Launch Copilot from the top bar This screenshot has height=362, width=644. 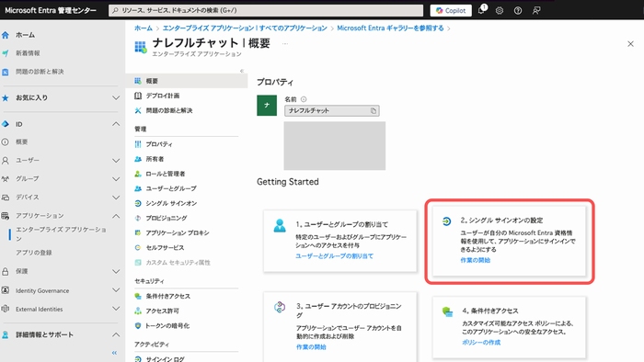pos(451,11)
